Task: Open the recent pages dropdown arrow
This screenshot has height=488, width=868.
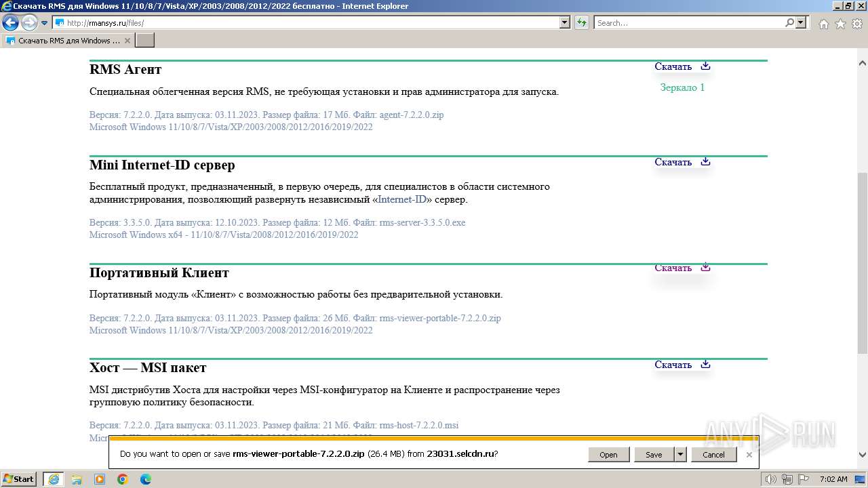Action: pos(45,23)
